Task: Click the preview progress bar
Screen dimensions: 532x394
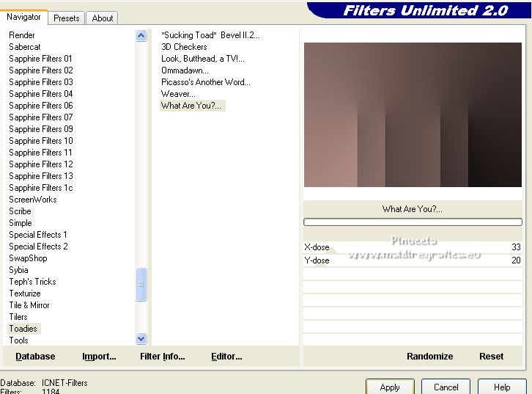Action: (x=413, y=222)
